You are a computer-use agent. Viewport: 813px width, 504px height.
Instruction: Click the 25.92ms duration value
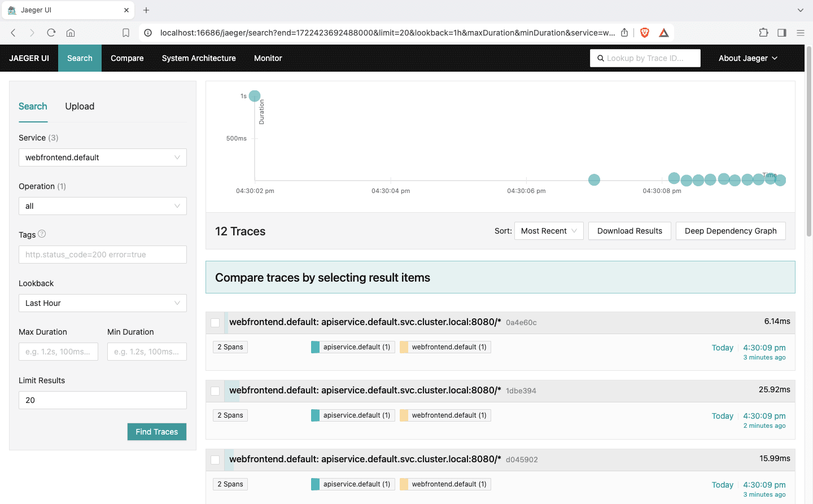click(x=775, y=389)
